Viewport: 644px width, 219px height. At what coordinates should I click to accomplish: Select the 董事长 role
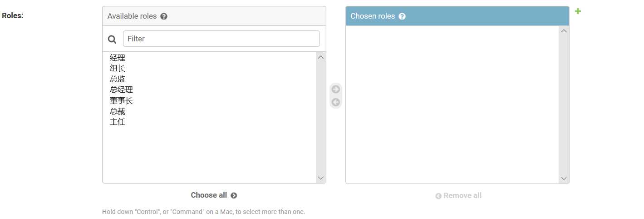pos(121,100)
